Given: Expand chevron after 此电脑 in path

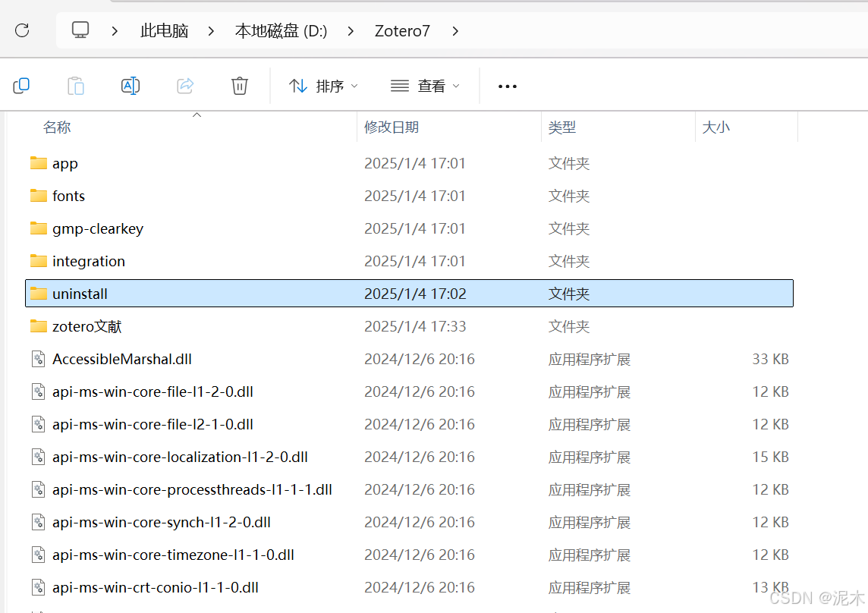Looking at the screenshot, I should click(211, 31).
